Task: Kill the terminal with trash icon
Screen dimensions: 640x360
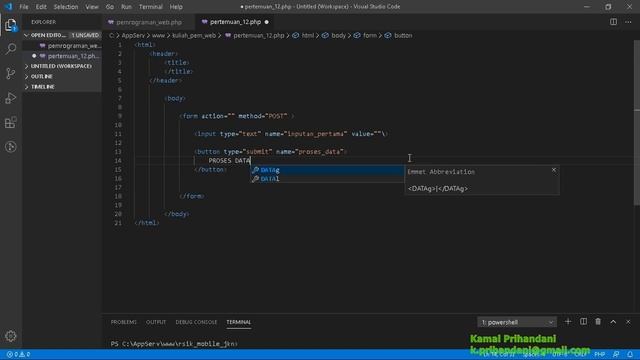Action: coord(598,322)
